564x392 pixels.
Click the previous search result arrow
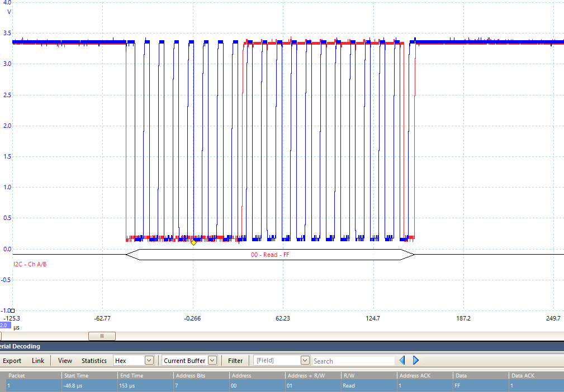[x=402, y=360]
